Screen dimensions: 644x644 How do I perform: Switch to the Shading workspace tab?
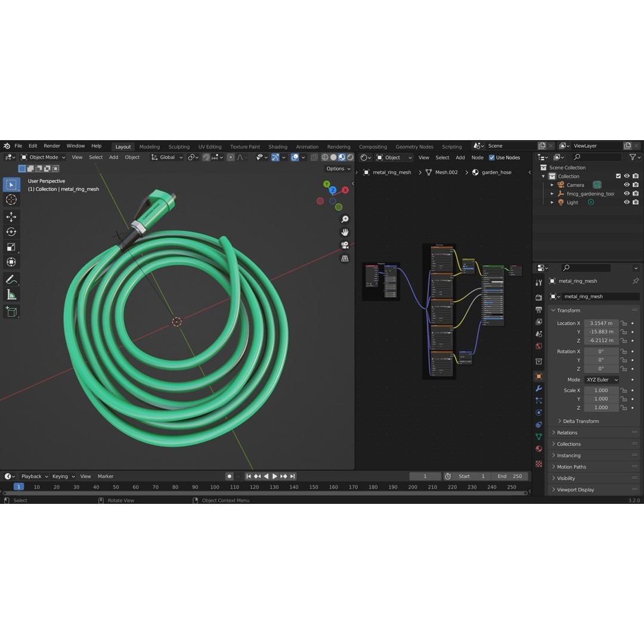point(278,147)
